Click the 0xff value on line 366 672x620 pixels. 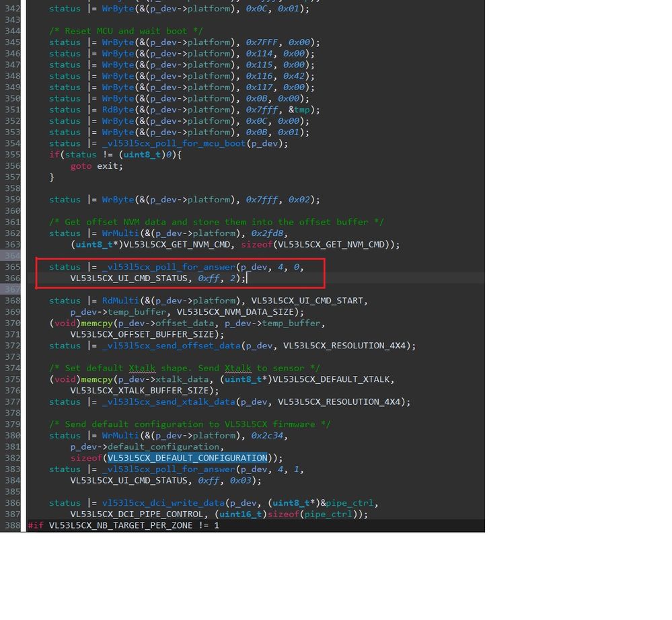pyautogui.click(x=209, y=278)
